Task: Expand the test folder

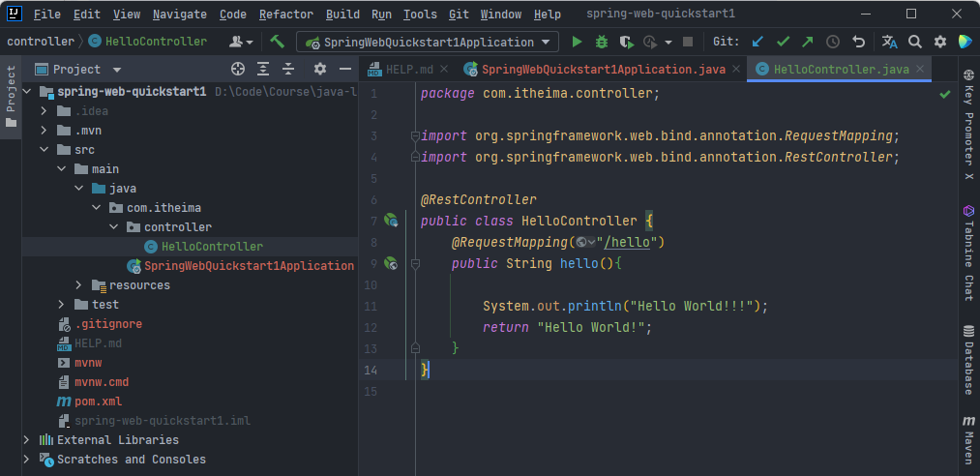Action: coord(61,304)
